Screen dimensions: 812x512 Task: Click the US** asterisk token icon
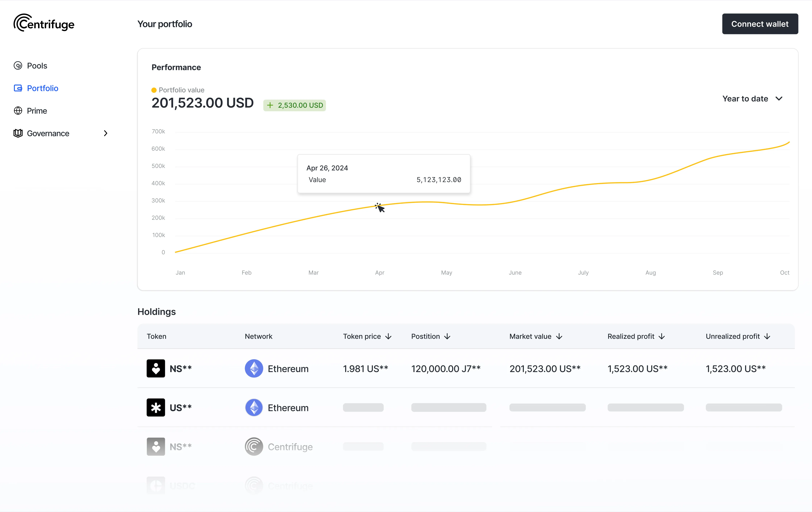(x=156, y=407)
